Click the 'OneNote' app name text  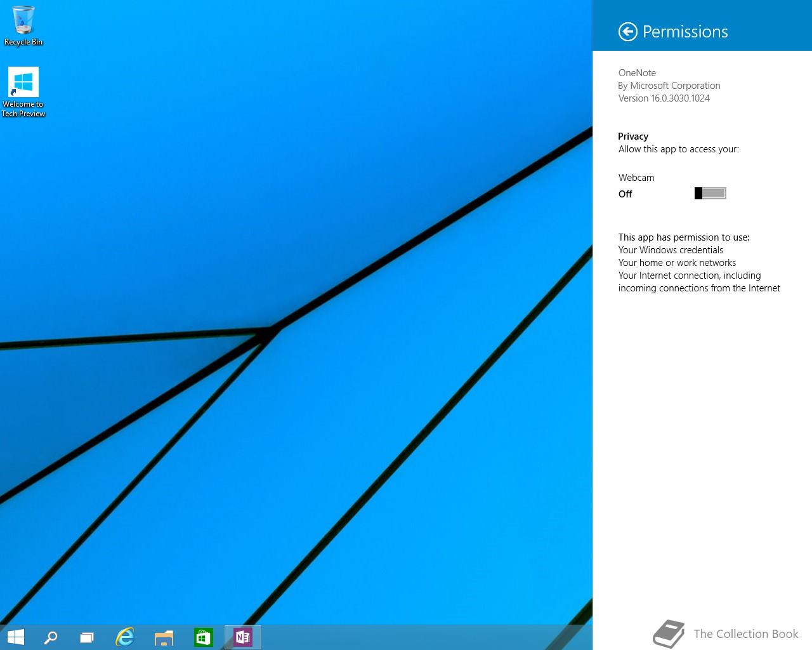point(637,73)
